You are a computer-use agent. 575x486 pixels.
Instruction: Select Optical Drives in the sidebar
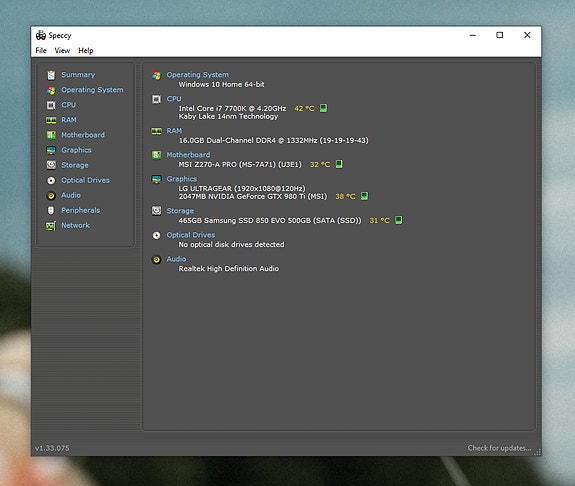pyautogui.click(x=85, y=180)
